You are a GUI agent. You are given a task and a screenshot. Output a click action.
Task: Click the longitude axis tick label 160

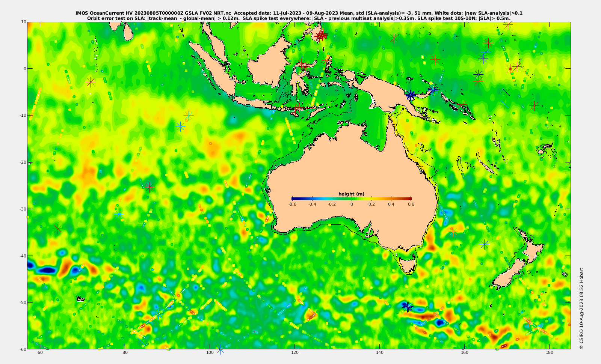(x=465, y=353)
